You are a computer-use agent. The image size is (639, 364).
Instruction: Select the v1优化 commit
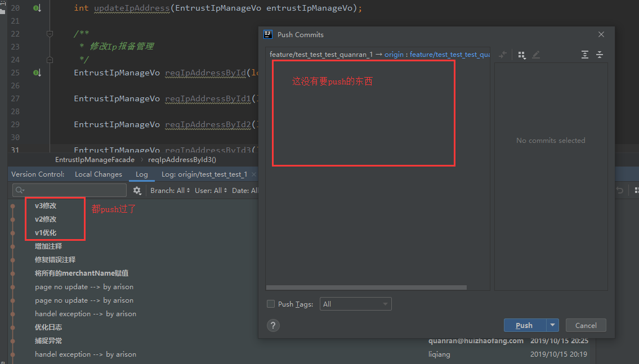point(46,232)
